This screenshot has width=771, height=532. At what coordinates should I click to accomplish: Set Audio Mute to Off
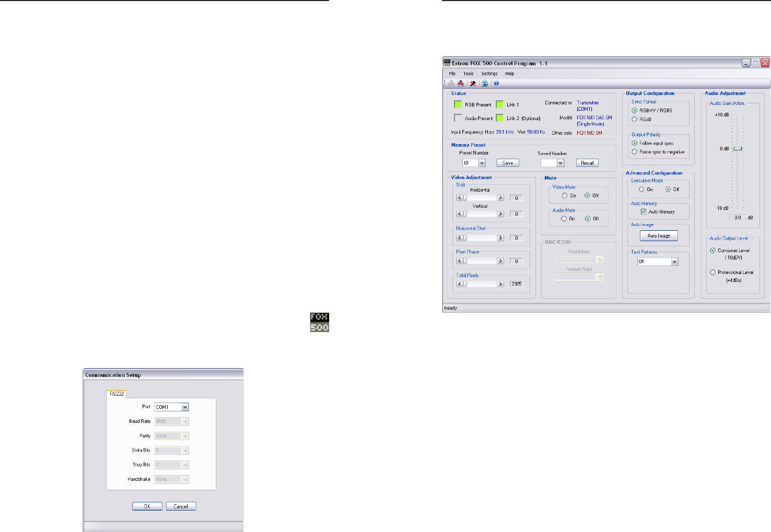click(588, 219)
